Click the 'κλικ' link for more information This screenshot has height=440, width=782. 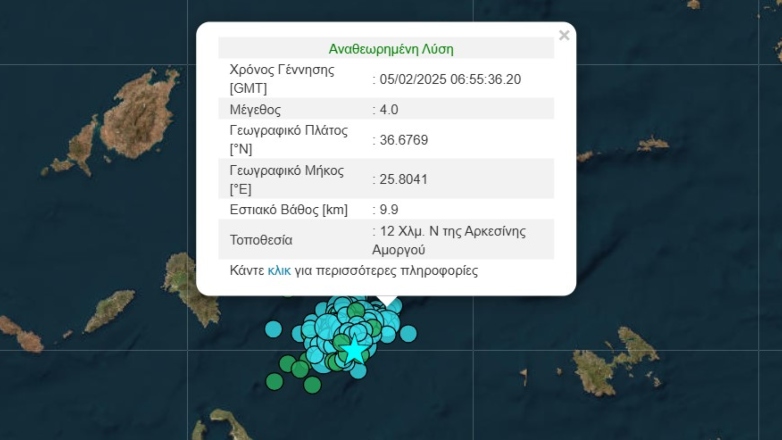[x=279, y=270]
